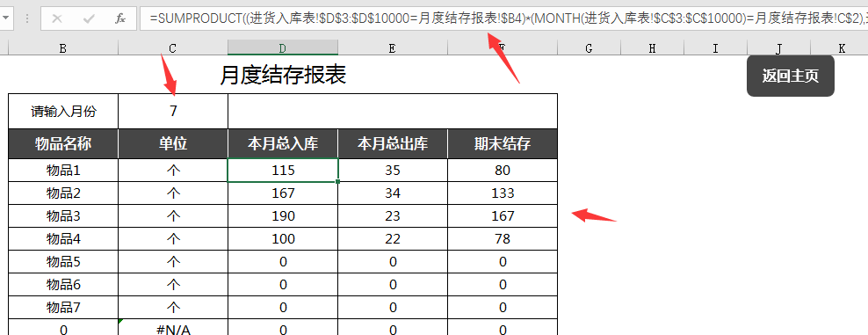The width and height of the screenshot is (868, 335).
Task: Select the cell showing 115
Action: pyautogui.click(x=283, y=170)
